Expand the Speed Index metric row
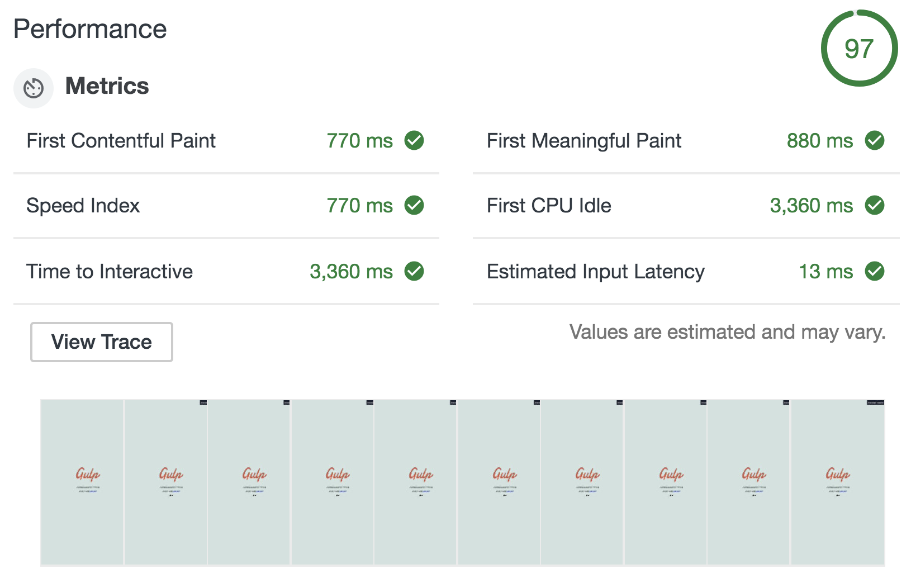The height and width of the screenshot is (588, 911). 83,206
